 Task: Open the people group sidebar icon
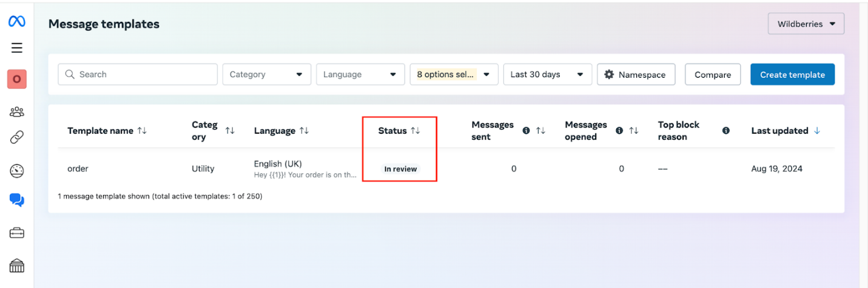pos(16,112)
